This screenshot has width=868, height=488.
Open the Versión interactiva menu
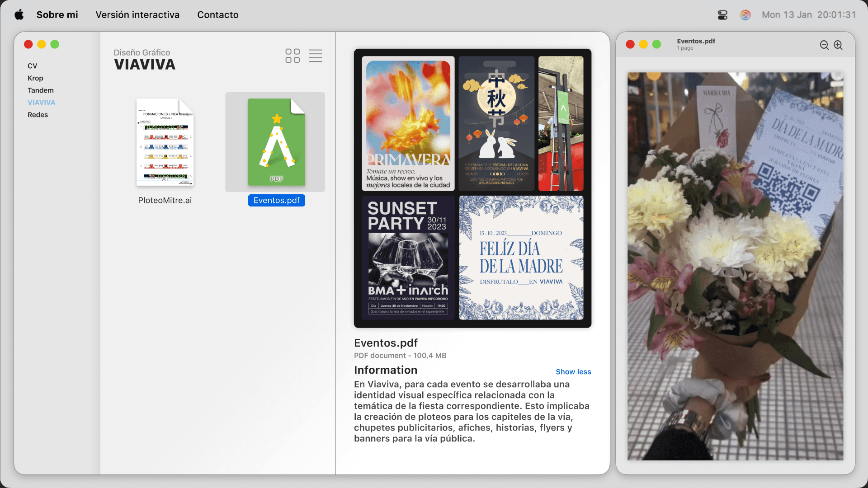coord(137,15)
